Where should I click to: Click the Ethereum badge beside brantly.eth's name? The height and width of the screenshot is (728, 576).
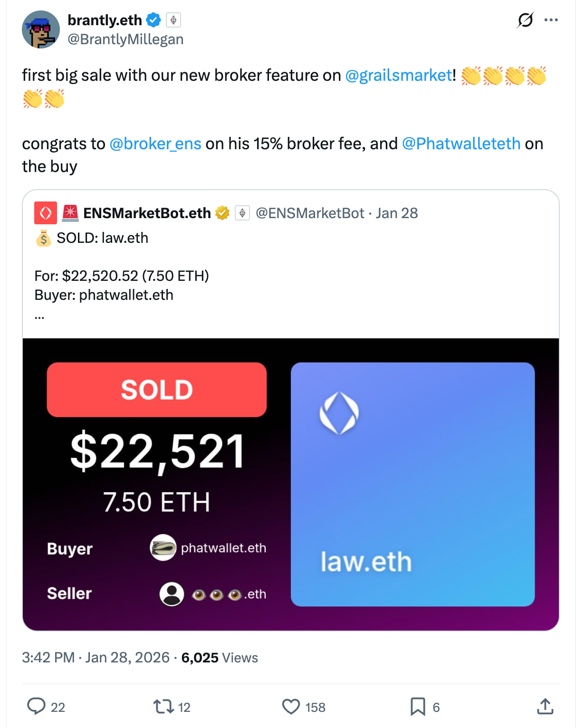click(x=173, y=20)
